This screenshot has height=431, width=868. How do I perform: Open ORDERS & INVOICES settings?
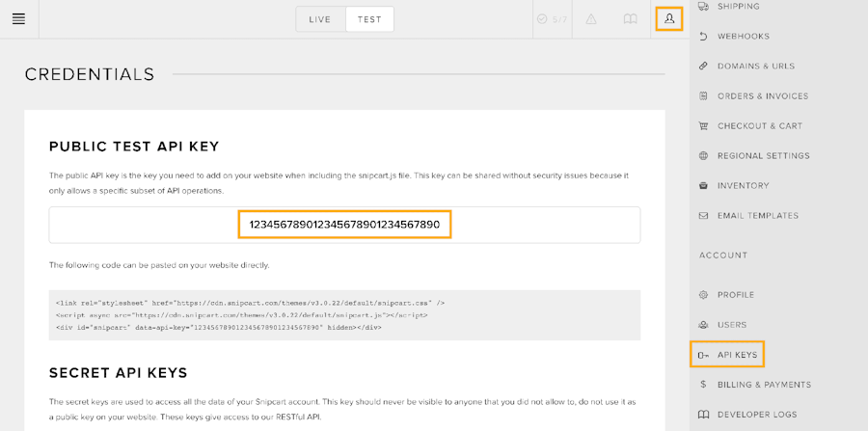pos(763,95)
